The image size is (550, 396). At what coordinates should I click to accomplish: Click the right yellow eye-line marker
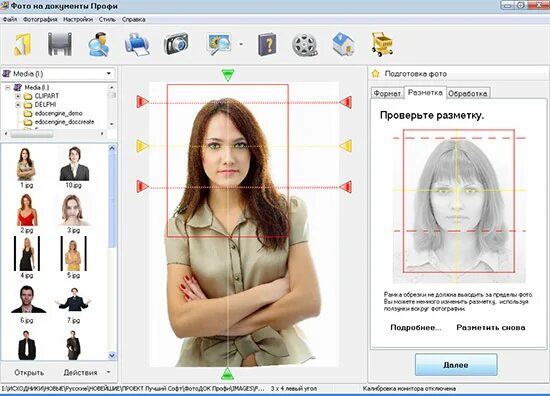346,146
